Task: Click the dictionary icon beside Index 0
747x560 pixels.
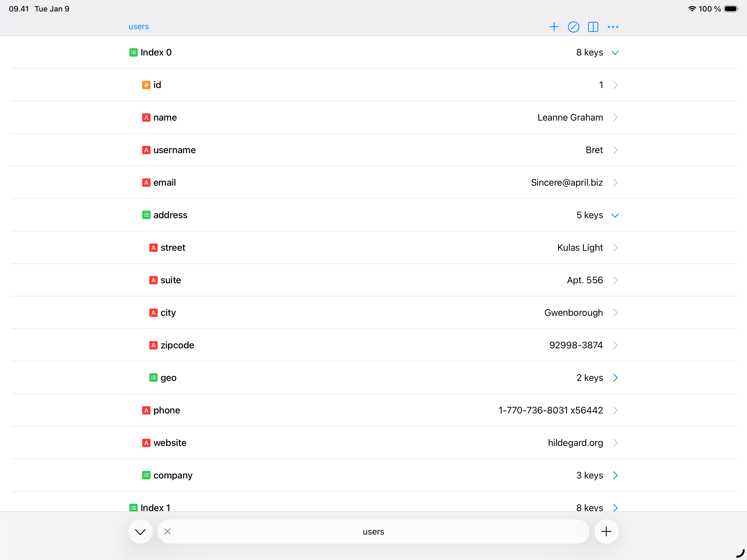Action: coord(133,52)
